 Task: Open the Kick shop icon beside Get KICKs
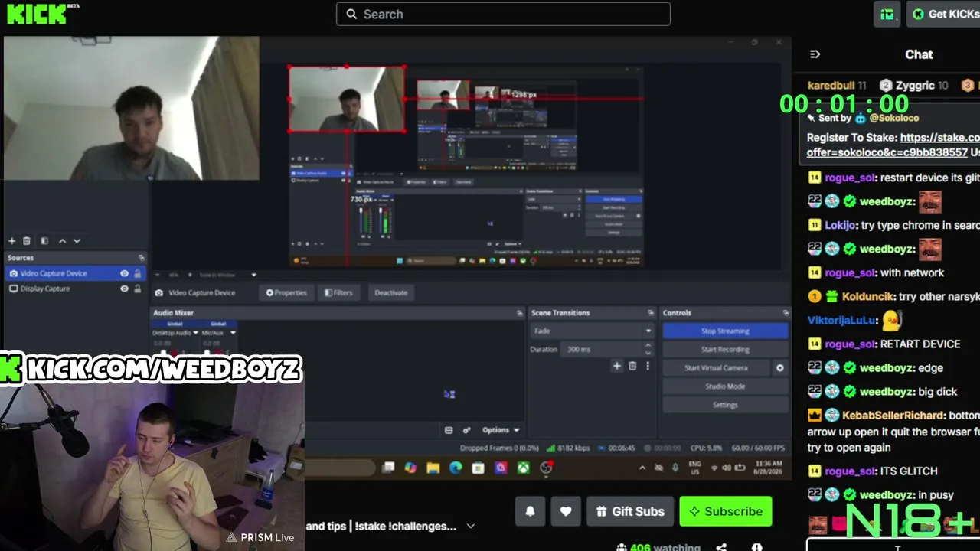click(887, 14)
